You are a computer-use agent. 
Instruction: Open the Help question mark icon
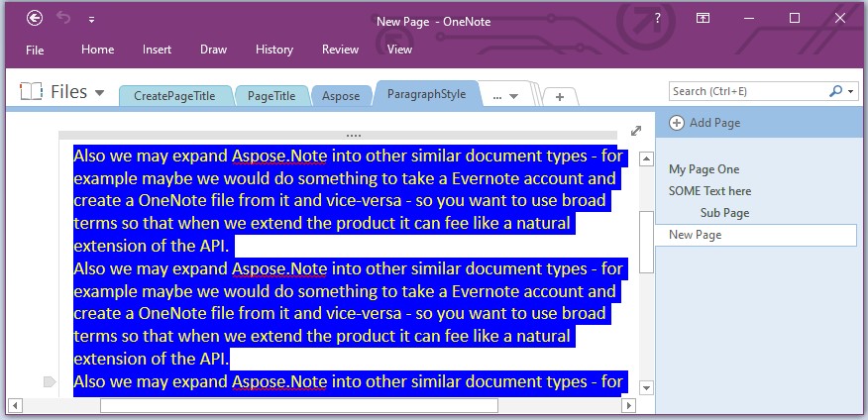(658, 18)
